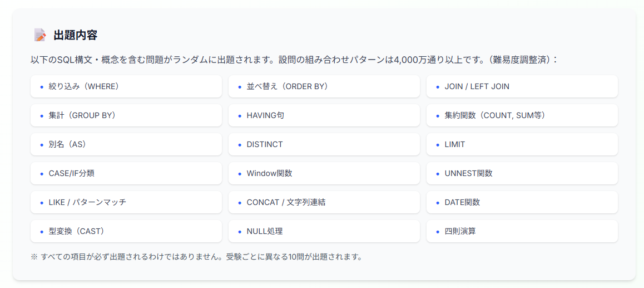The height and width of the screenshot is (288, 644).
Task: Pick the DATE関数 card
Action: click(x=522, y=202)
